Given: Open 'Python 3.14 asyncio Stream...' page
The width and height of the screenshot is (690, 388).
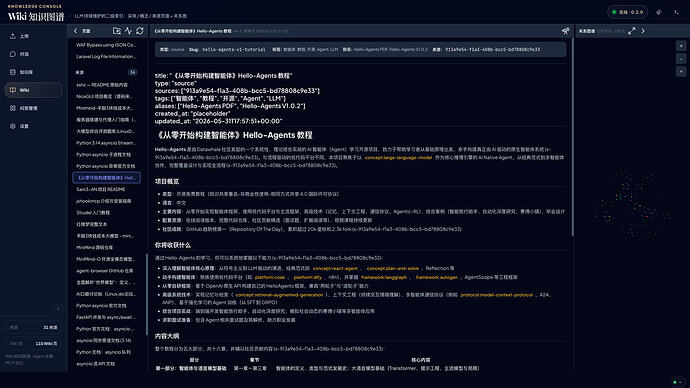Looking at the screenshot, I should click(106, 143).
